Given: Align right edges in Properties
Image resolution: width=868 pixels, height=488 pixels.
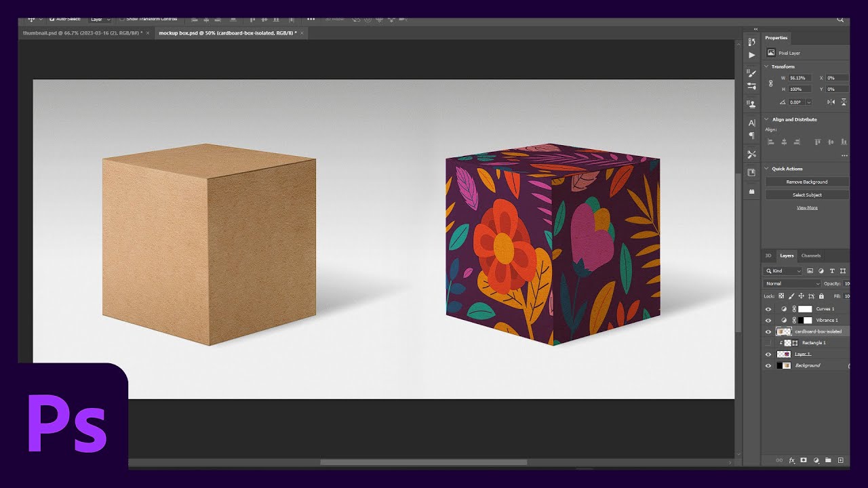Looking at the screenshot, I should click(797, 142).
